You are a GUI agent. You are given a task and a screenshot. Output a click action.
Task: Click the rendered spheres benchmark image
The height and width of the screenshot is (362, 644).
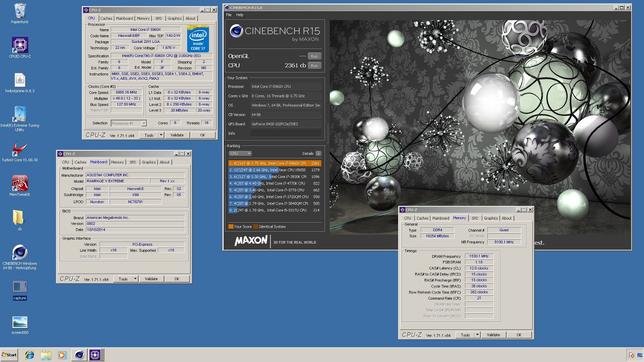[x=480, y=127]
